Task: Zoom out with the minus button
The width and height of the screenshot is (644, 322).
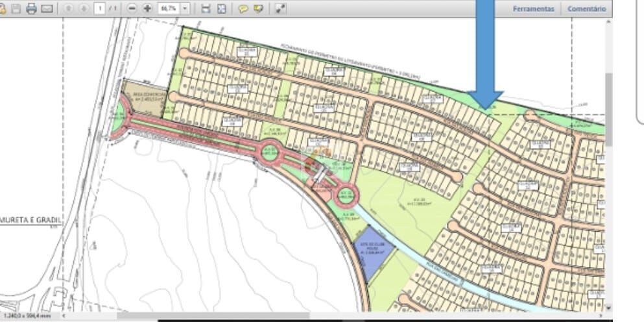Action: tap(132, 8)
